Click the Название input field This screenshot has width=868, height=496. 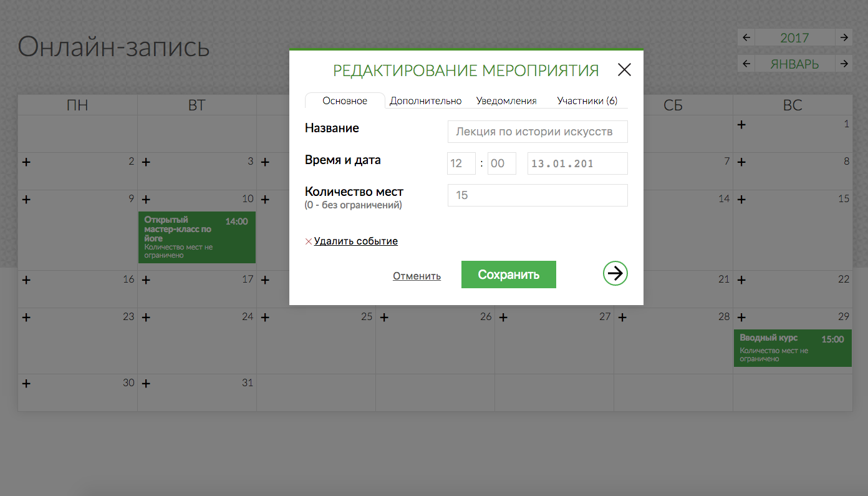538,132
